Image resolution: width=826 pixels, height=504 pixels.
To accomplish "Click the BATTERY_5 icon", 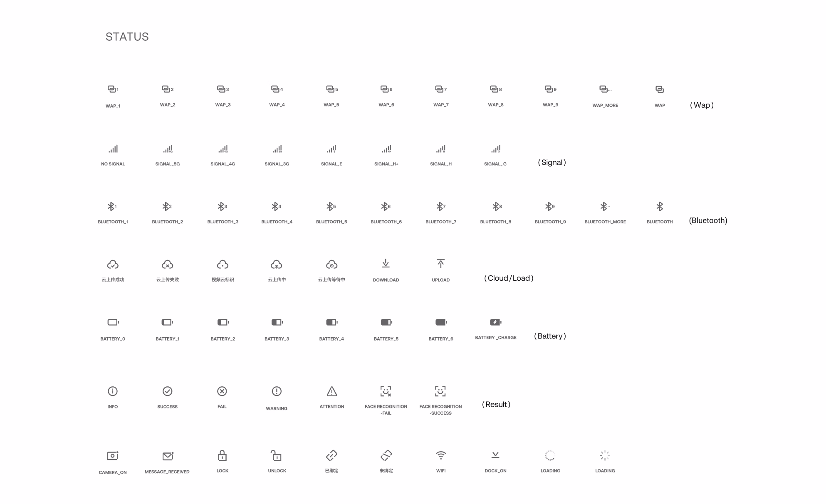I will [386, 322].
